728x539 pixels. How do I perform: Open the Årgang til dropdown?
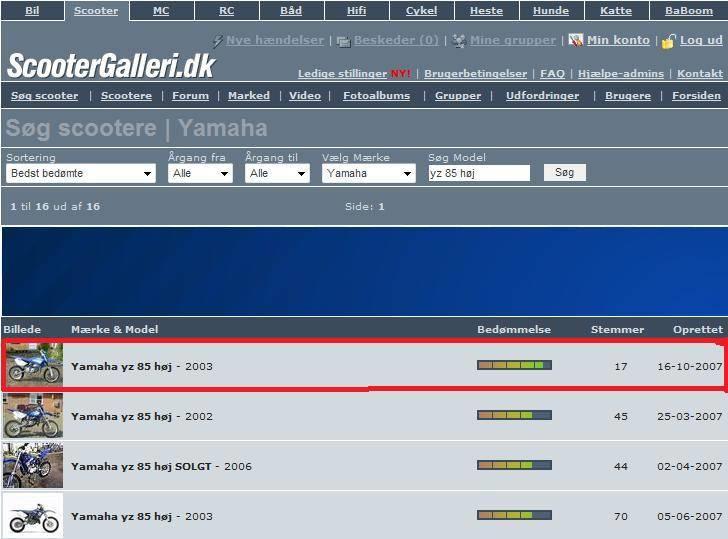pos(277,173)
